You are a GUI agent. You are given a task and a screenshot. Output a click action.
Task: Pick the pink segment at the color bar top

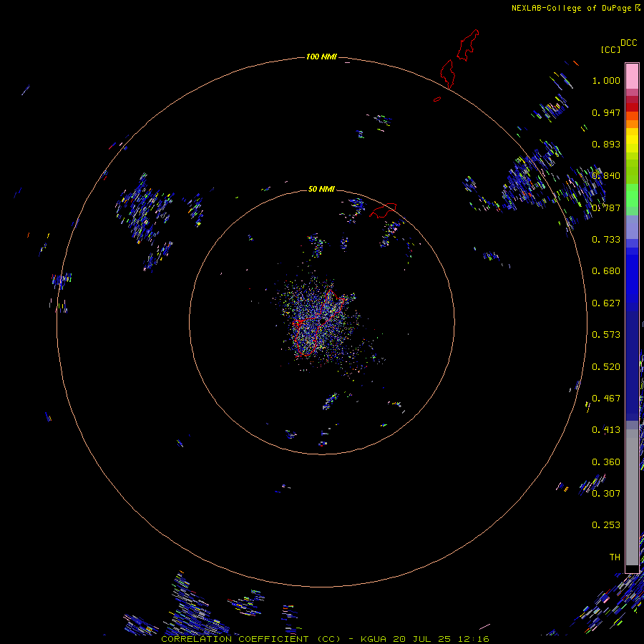(x=632, y=76)
